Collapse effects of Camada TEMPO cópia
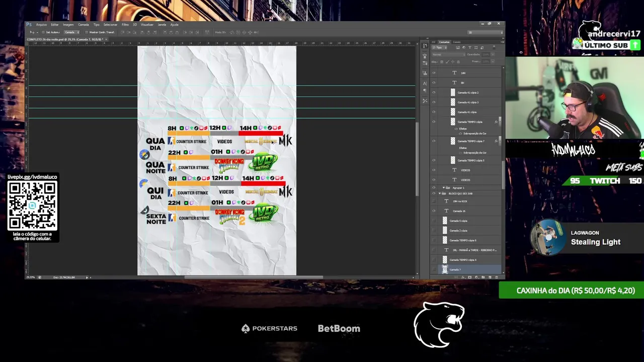The height and width of the screenshot is (362, 644). coord(499,122)
